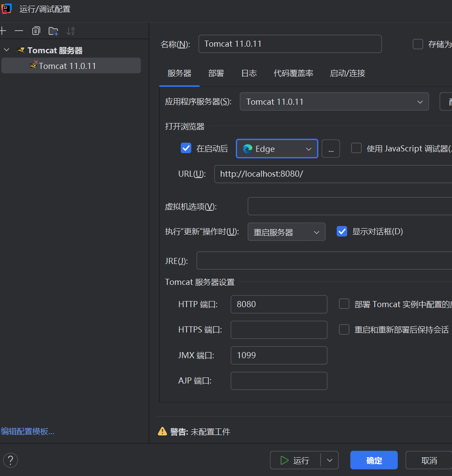
Task: Click the HTTP 端口 field
Action: [279, 304]
